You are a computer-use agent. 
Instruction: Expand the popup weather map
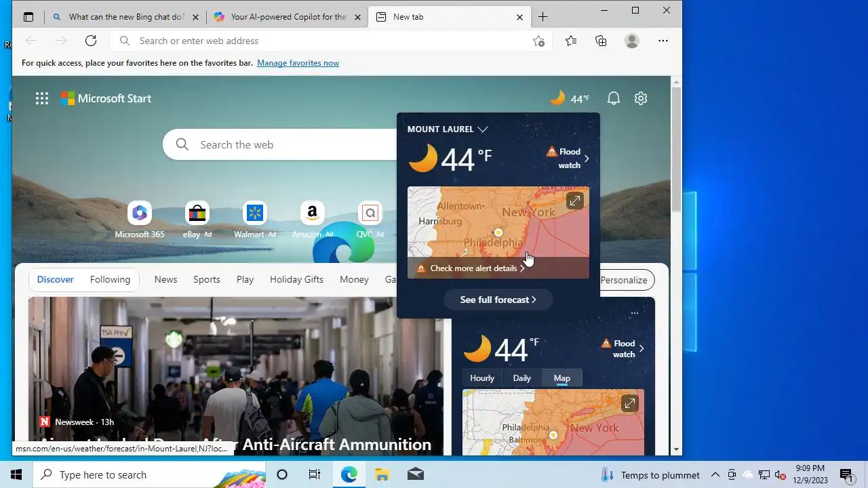pos(575,201)
